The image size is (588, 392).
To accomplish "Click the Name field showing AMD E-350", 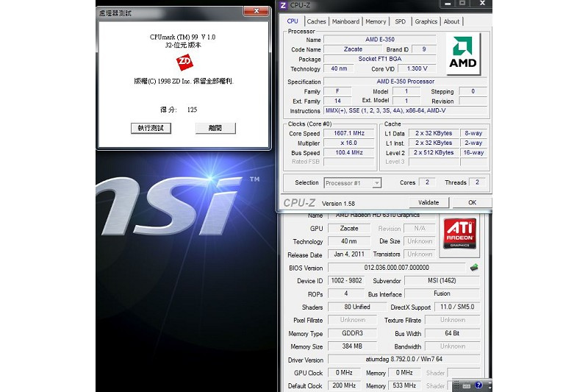I will (380, 40).
